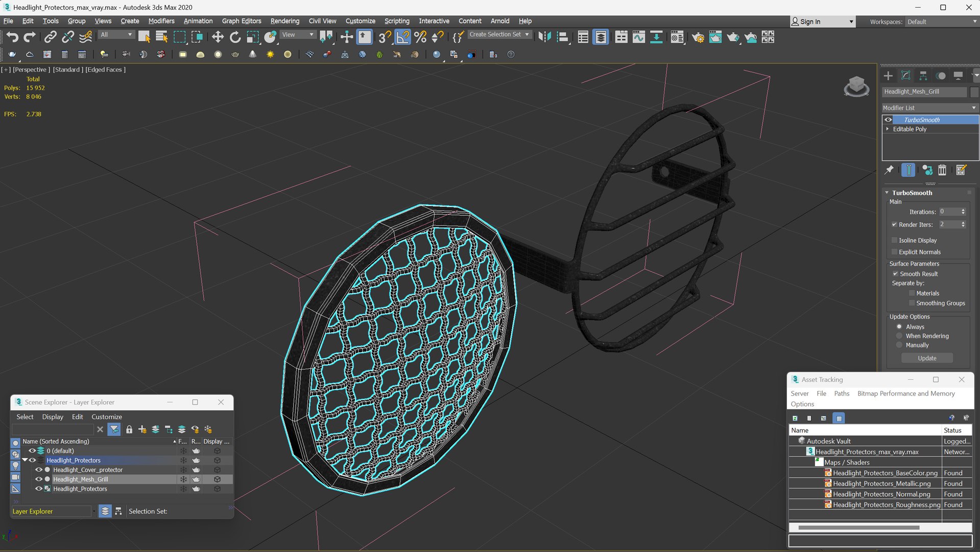Open the Paths menu in Asset Tracking
980x552 pixels.
(x=842, y=394)
